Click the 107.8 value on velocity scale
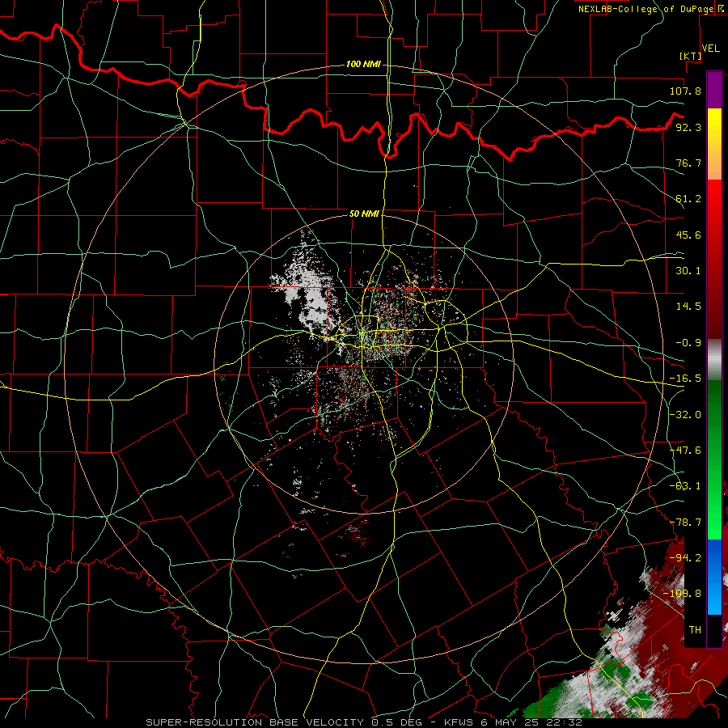The width and height of the screenshot is (728, 728). pyautogui.click(x=685, y=91)
